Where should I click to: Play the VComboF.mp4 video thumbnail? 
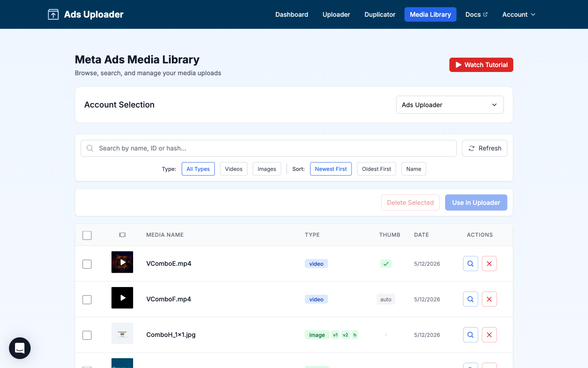(122, 298)
